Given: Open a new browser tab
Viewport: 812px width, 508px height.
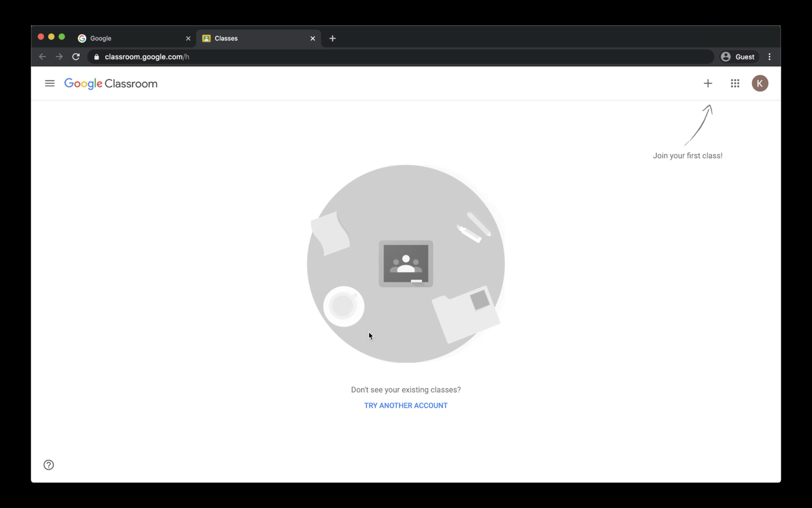Looking at the screenshot, I should point(332,38).
